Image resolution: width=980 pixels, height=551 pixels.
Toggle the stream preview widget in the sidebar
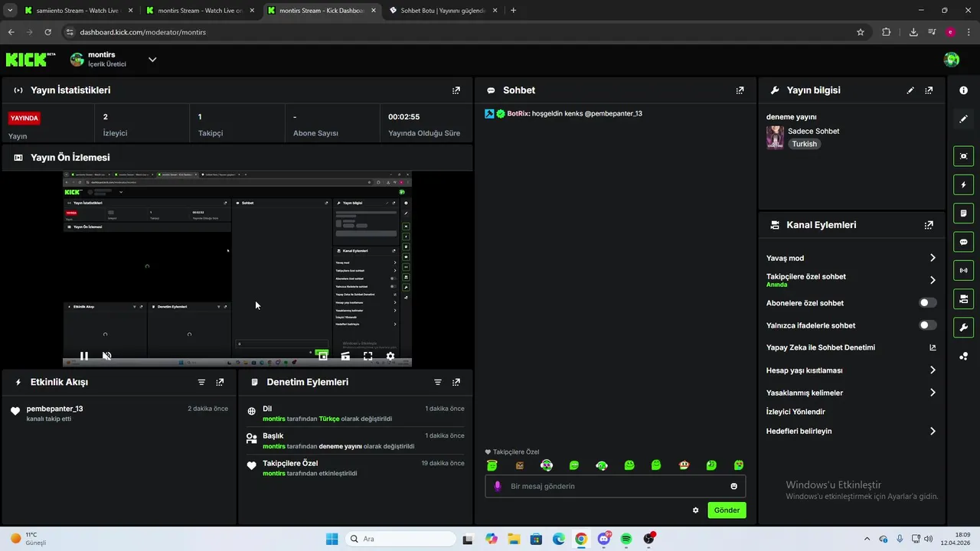click(964, 156)
